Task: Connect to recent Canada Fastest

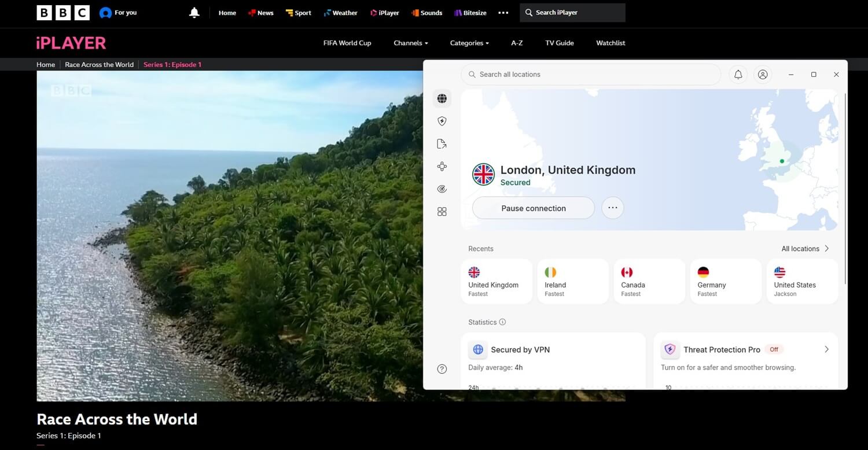Action: [649, 281]
